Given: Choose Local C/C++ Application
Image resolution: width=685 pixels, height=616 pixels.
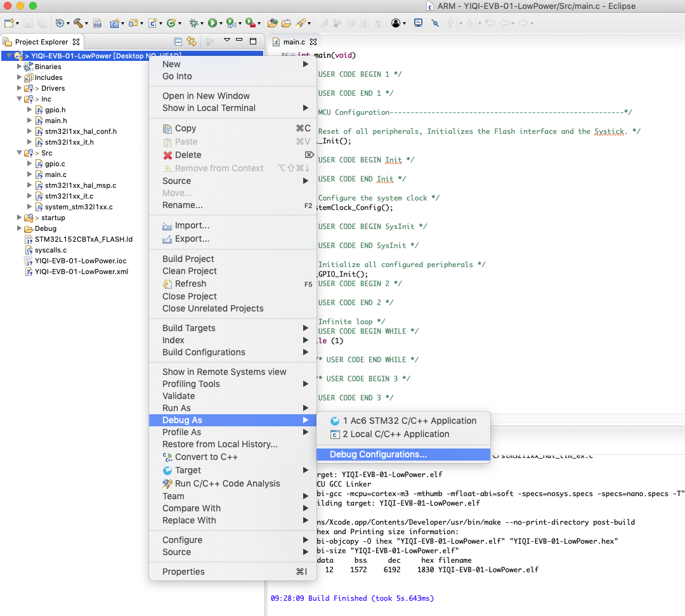Looking at the screenshot, I should tap(403, 435).
